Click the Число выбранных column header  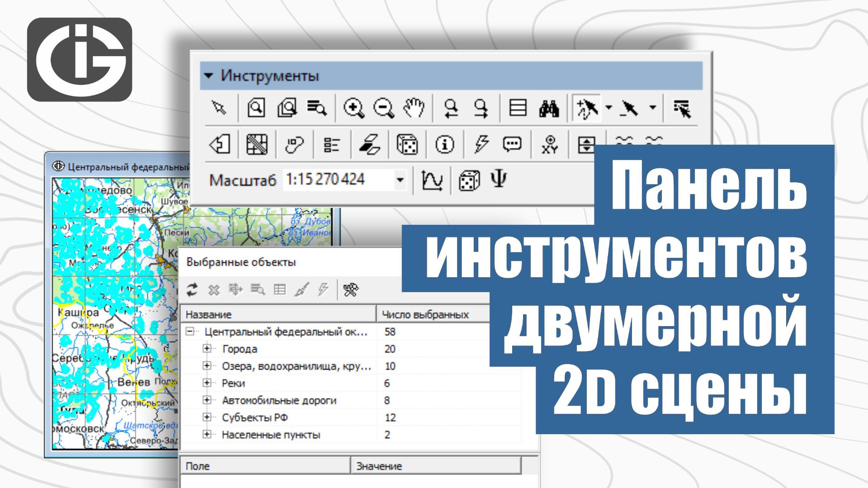click(x=433, y=314)
